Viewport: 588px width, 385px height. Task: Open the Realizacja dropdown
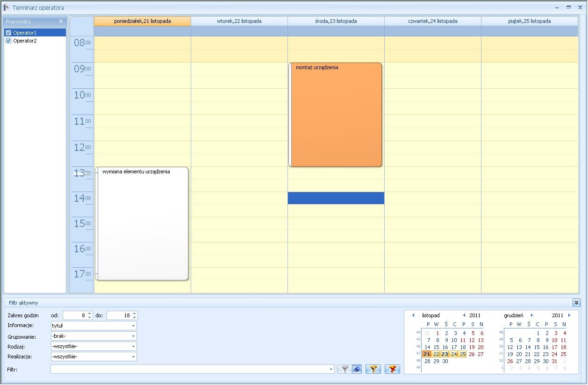133,356
